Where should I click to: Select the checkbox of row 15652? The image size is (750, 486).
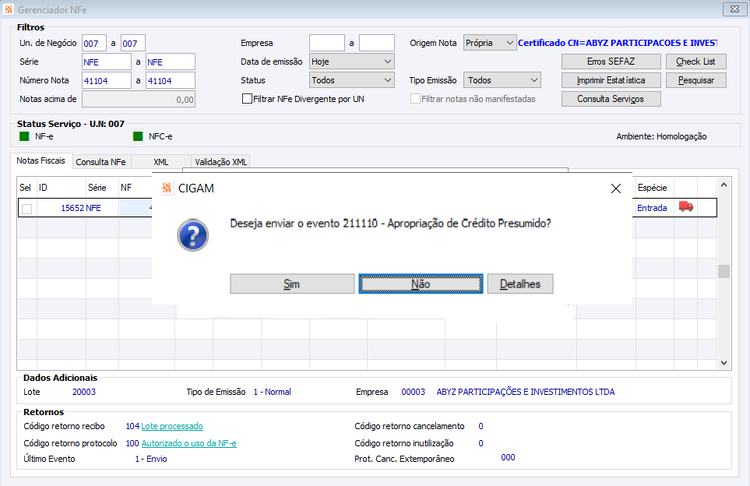click(x=27, y=209)
